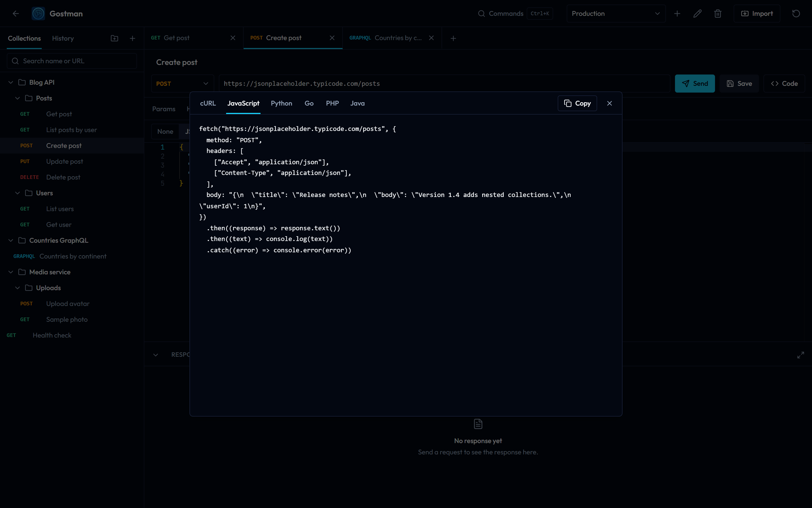Collapse the Posts folder

pyautogui.click(x=17, y=98)
